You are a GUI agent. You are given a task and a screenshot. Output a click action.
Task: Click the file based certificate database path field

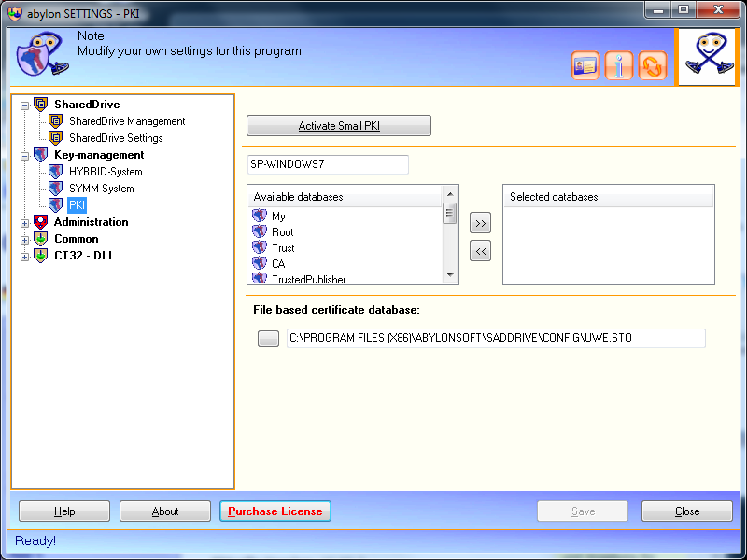pyautogui.click(x=496, y=338)
